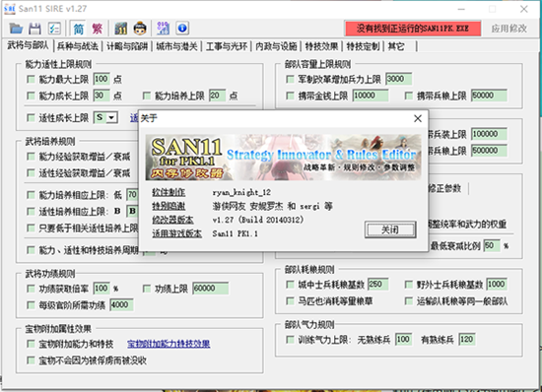Enable the 能力最大上限 checkbox
This screenshot has width=542, height=392.
pyautogui.click(x=31, y=80)
